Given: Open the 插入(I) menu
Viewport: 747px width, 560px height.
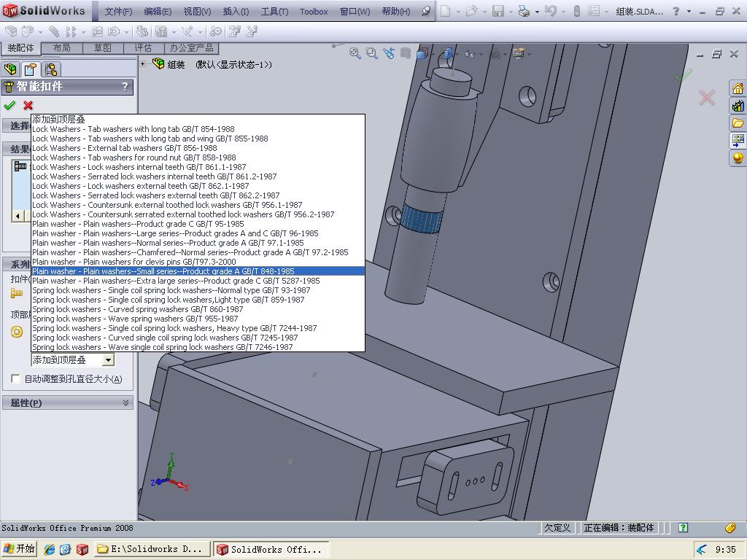Looking at the screenshot, I should click(236, 12).
